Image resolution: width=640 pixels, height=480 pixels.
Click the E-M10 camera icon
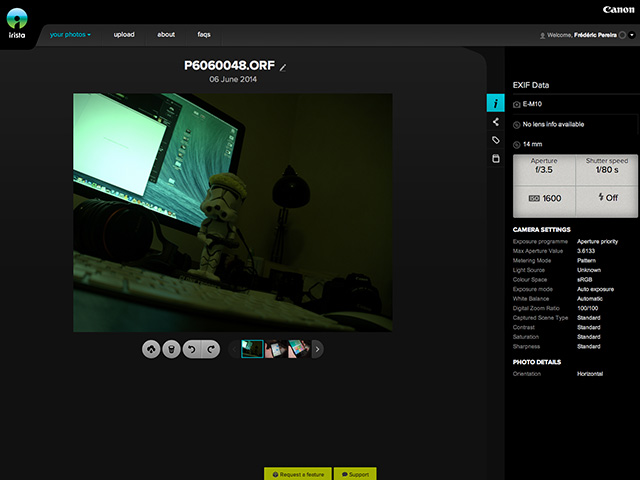(x=516, y=104)
